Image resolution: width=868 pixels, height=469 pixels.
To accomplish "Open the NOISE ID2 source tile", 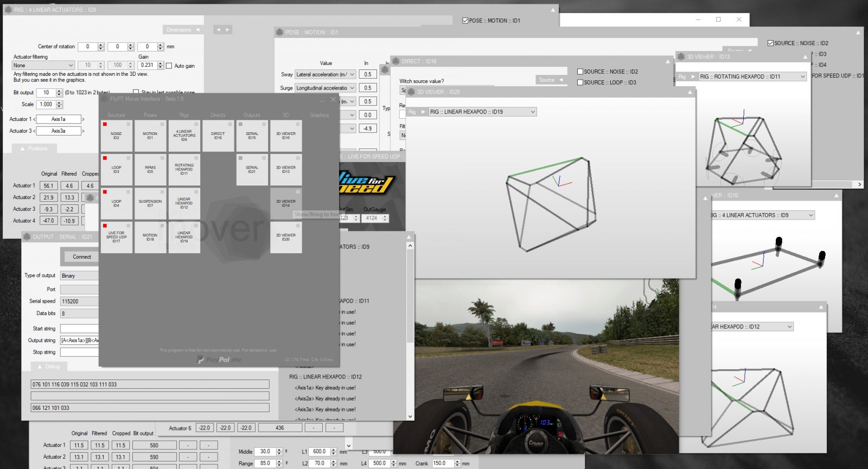I will click(116, 136).
